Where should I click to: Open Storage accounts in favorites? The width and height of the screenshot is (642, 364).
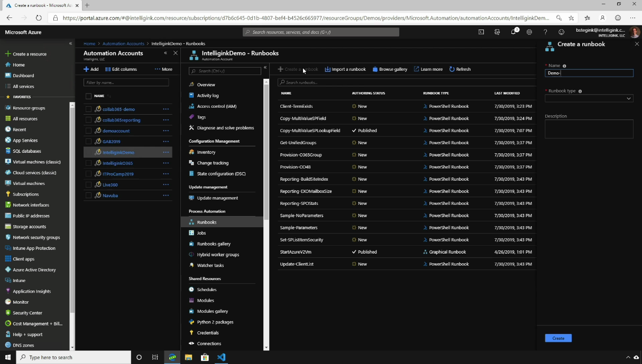29,227
